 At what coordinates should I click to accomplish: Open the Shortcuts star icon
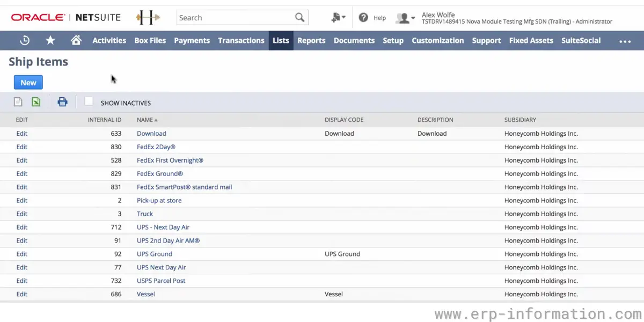point(50,40)
